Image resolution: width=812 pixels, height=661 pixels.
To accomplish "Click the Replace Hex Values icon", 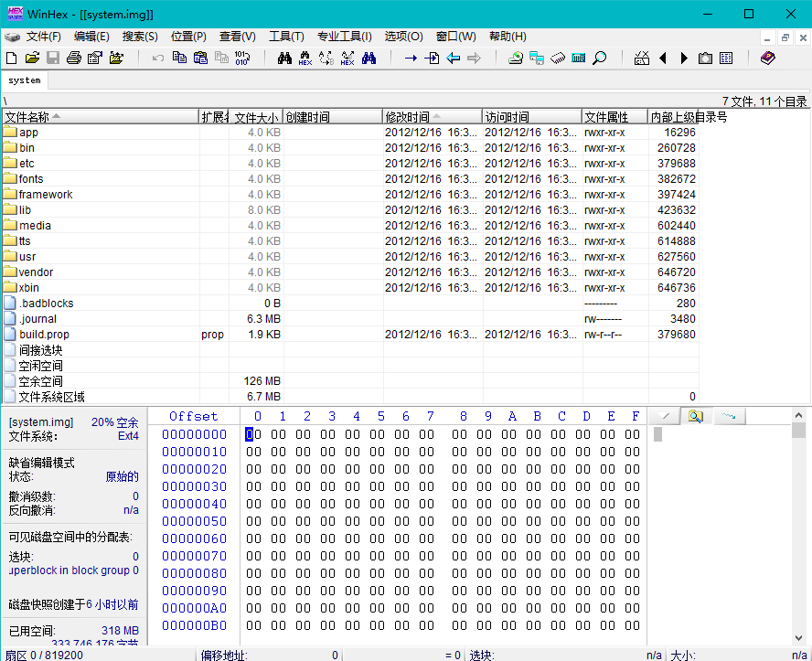I will click(x=347, y=58).
